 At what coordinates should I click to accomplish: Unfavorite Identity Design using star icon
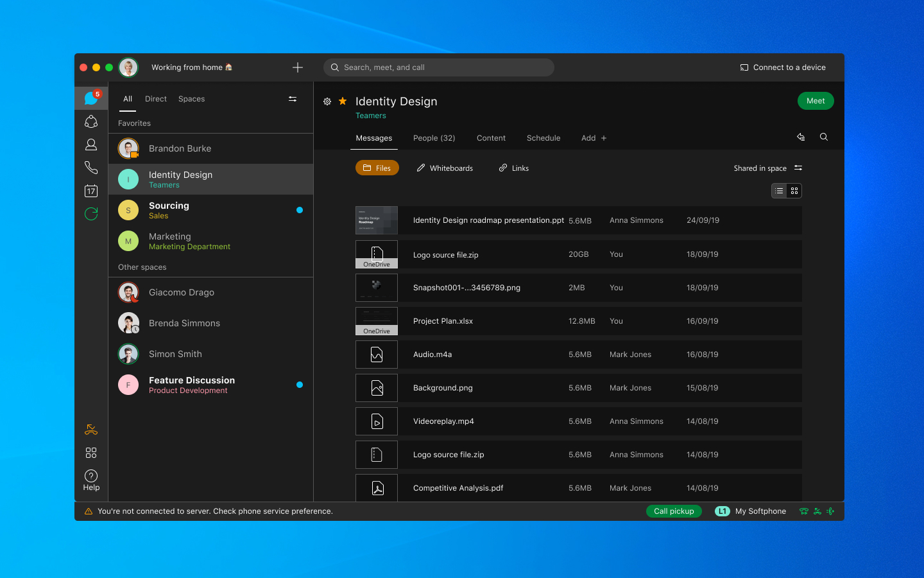pos(343,101)
